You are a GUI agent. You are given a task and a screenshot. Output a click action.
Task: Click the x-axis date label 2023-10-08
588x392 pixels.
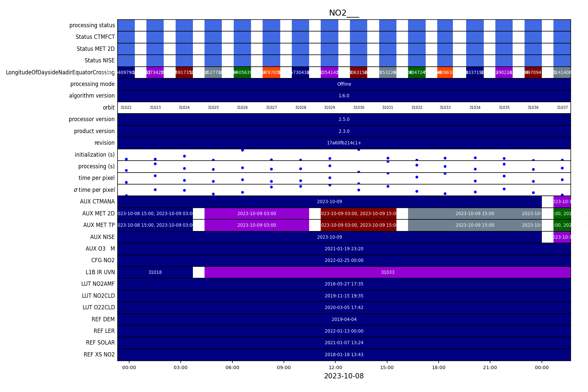344,376
